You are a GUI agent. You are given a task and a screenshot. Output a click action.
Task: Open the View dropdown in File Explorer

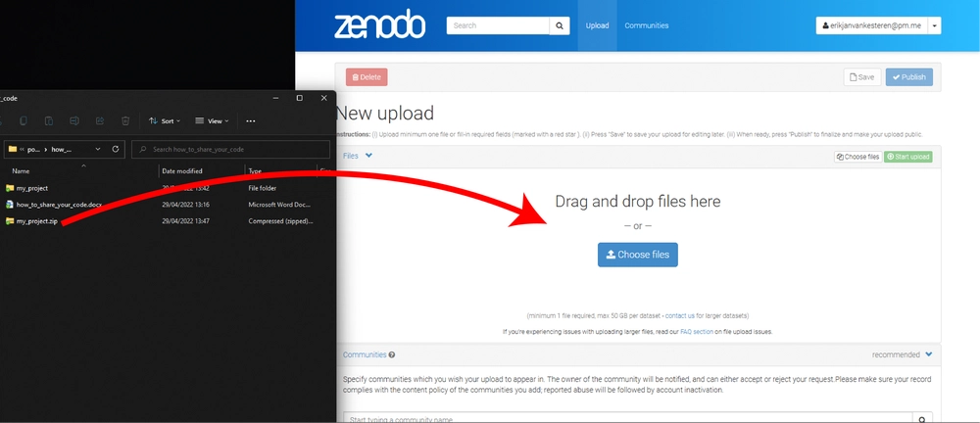212,120
